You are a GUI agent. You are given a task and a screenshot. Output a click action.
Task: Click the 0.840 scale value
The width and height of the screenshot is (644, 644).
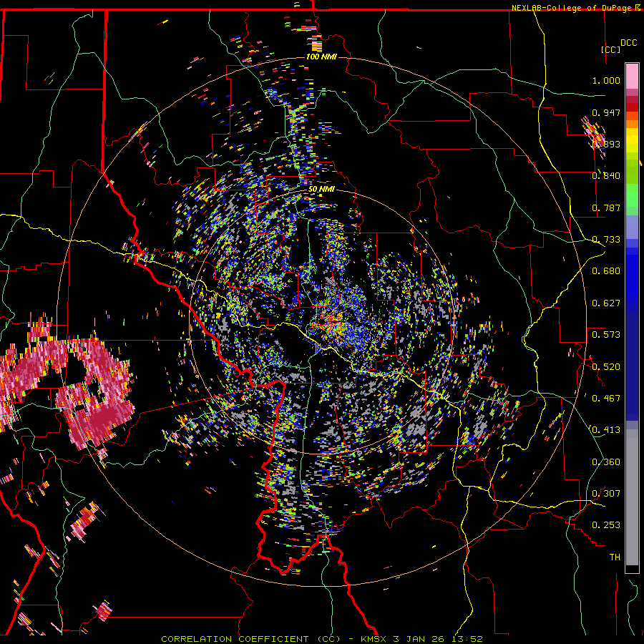606,176
